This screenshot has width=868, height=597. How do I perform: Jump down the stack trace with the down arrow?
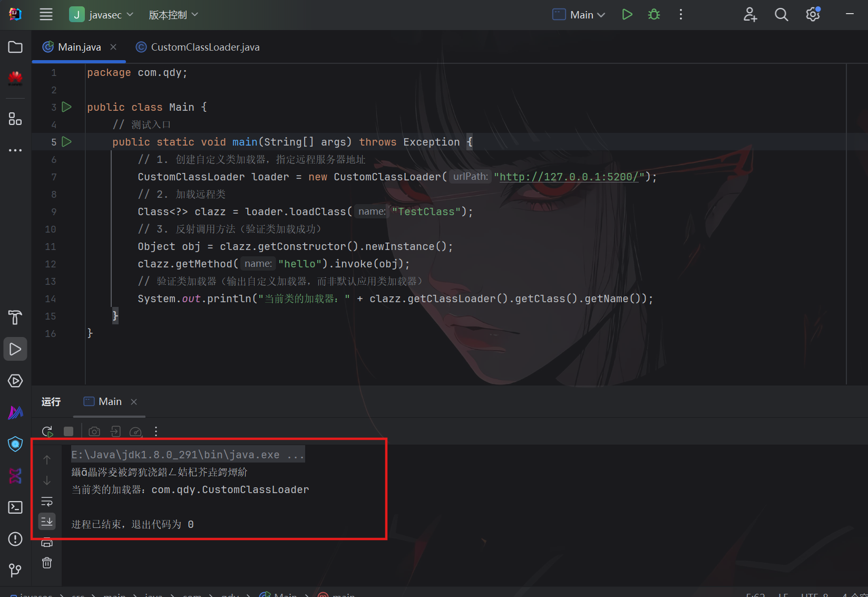pos(47,480)
